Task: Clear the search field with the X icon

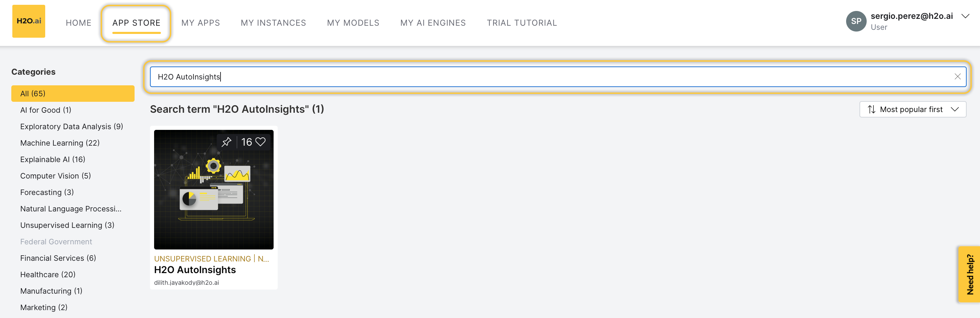Action: (957, 76)
